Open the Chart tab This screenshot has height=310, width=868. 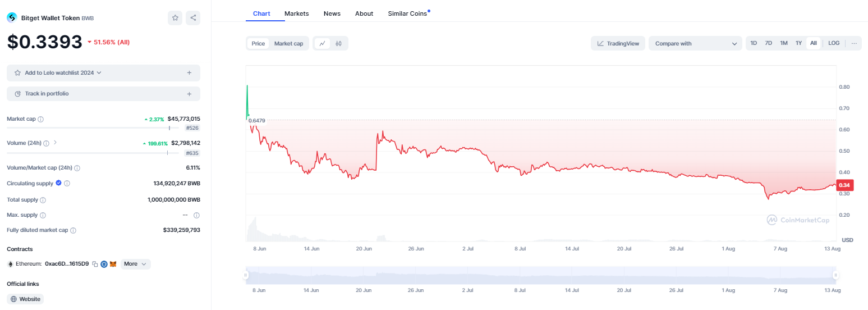pos(261,13)
